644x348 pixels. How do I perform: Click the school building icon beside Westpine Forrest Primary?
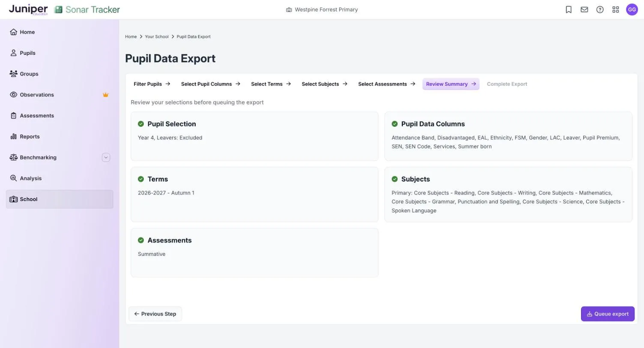coord(289,9)
